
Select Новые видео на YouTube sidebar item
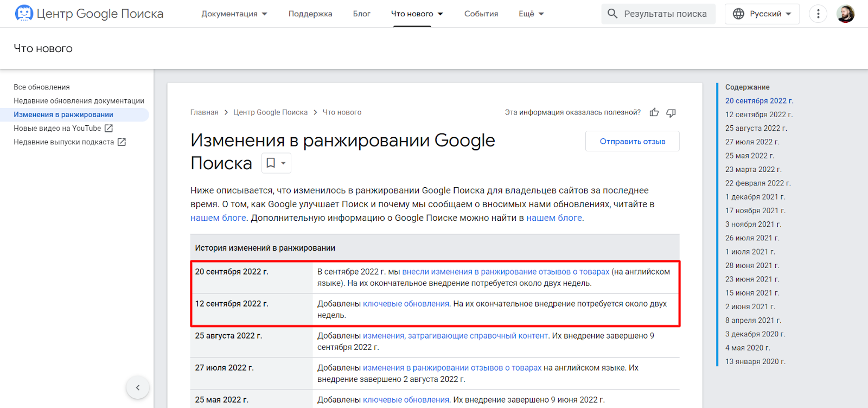click(x=58, y=129)
